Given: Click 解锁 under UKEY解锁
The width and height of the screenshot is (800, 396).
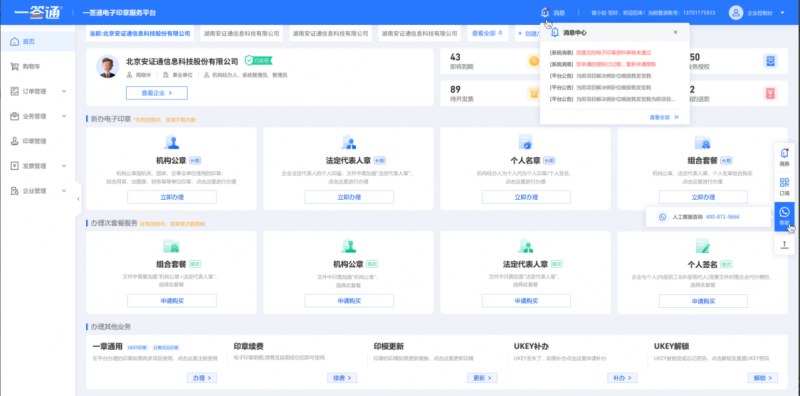Looking at the screenshot, I should 763,378.
